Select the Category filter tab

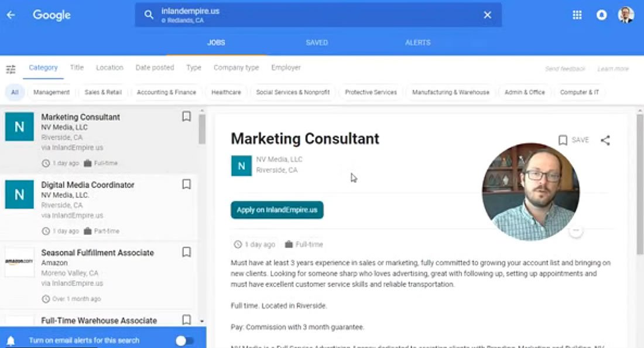[x=43, y=67]
